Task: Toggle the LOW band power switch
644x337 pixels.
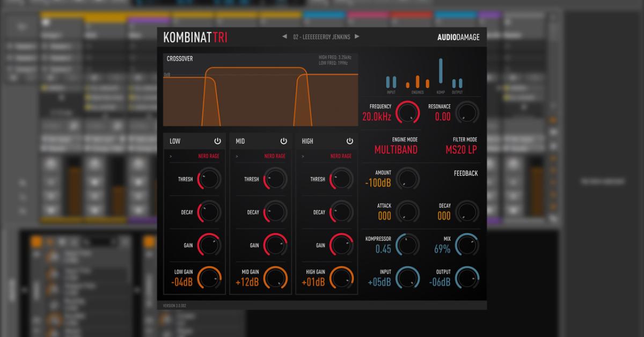Action: coord(218,140)
